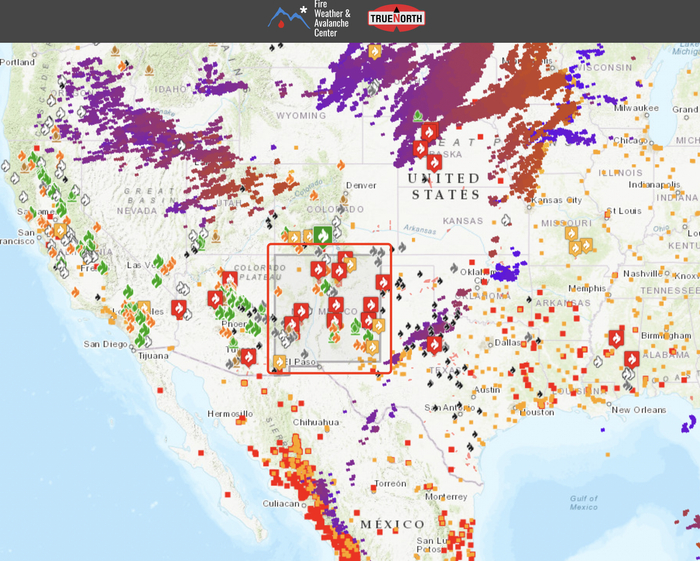Open the leftmost red fire marker in northern New Mexico
The width and height of the screenshot is (700, 561).
pyautogui.click(x=318, y=270)
